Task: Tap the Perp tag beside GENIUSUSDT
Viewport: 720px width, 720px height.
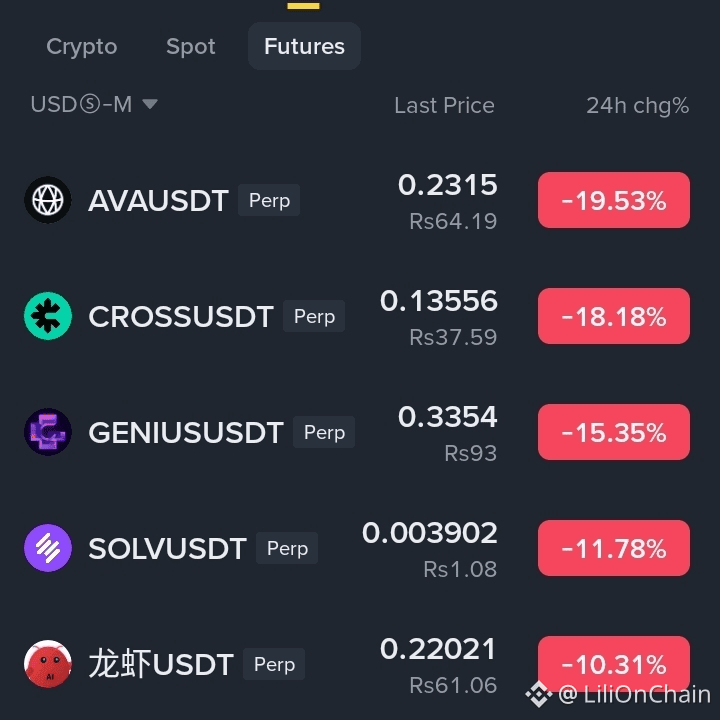Action: (324, 432)
